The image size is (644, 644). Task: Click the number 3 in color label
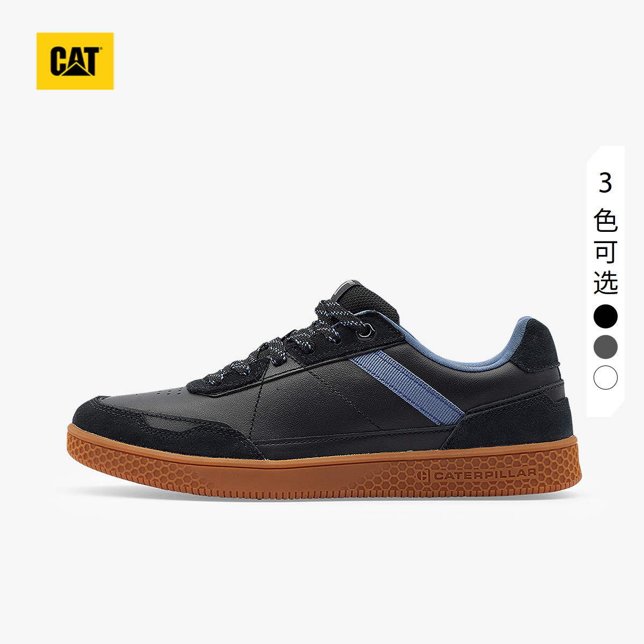605,184
